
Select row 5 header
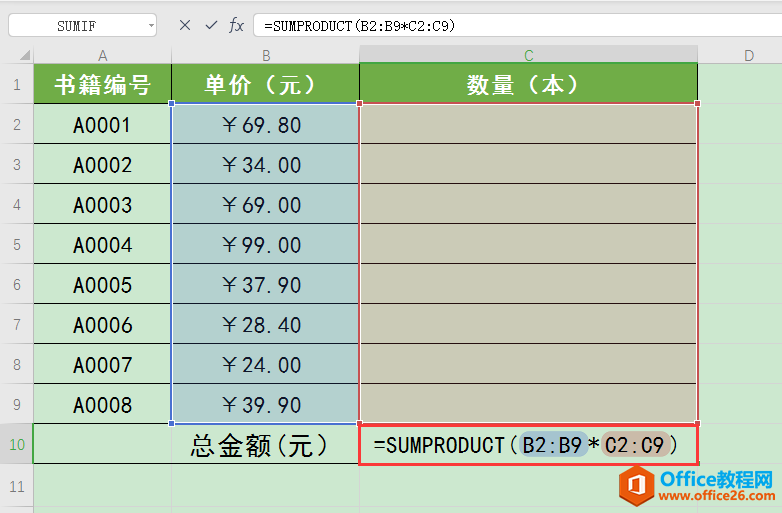(16, 244)
